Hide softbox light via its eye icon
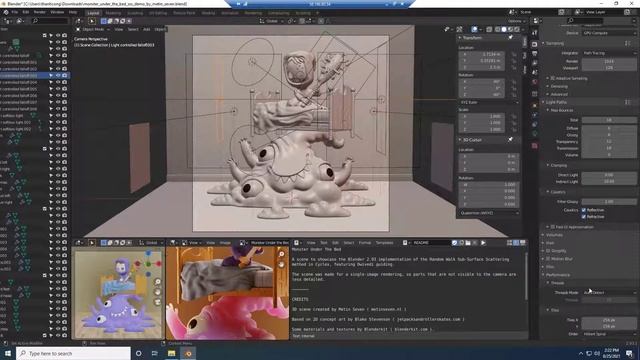 pyautogui.click(x=58, y=116)
